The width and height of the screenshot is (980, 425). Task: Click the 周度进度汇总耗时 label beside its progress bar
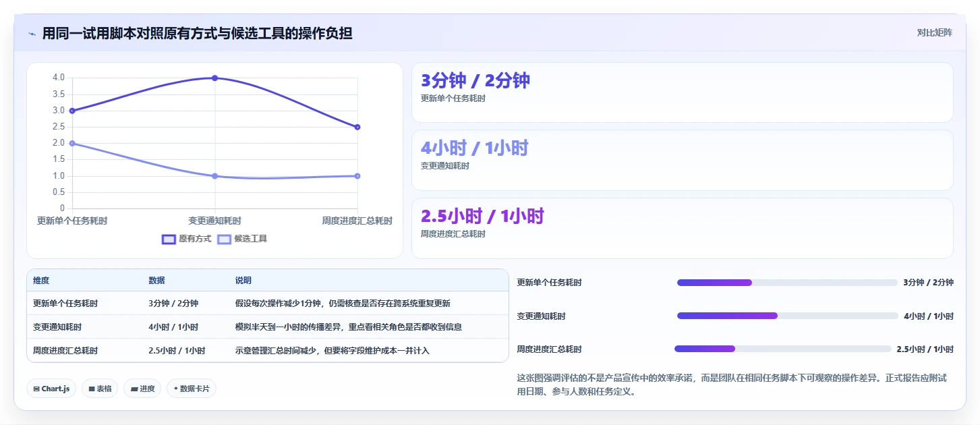click(x=549, y=349)
